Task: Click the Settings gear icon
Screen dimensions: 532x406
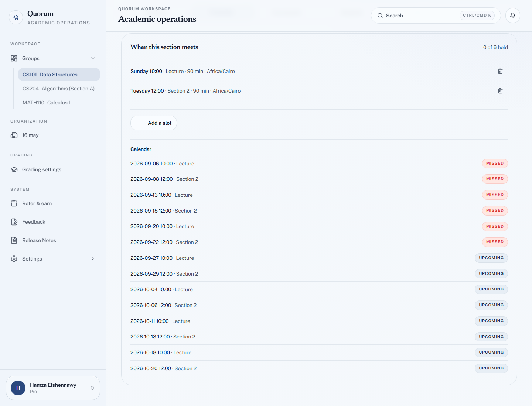Action: (14, 259)
